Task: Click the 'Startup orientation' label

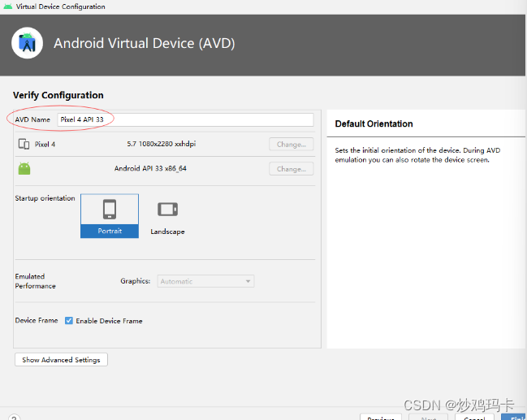Action: pyautogui.click(x=45, y=198)
